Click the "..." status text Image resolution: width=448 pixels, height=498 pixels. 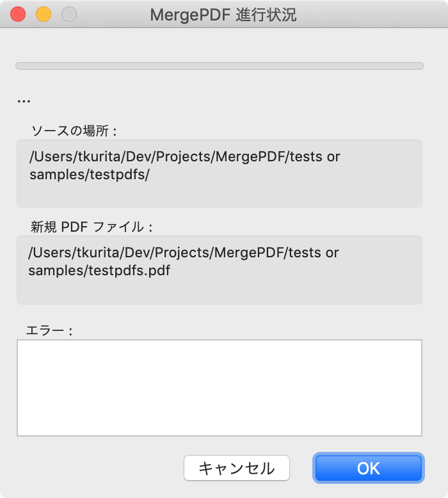coord(24,100)
